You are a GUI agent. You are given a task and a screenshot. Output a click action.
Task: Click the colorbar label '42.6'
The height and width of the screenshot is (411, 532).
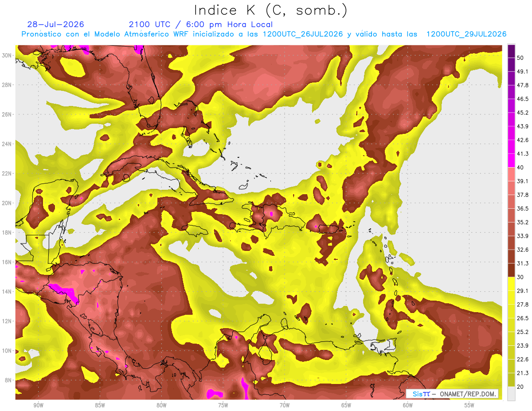[x=523, y=140]
